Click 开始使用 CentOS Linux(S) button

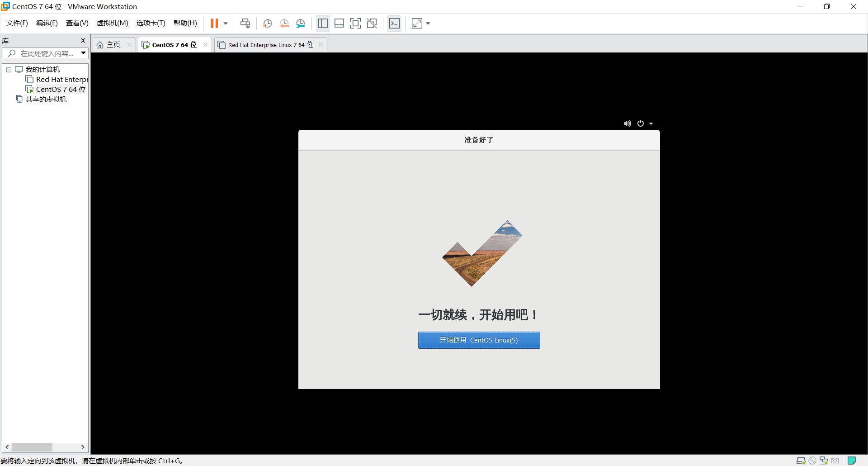pos(479,340)
